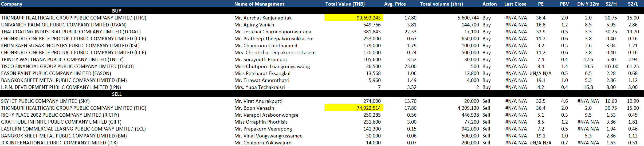Click Mr. Chamroon Chinthammit cell

(x=266, y=46)
